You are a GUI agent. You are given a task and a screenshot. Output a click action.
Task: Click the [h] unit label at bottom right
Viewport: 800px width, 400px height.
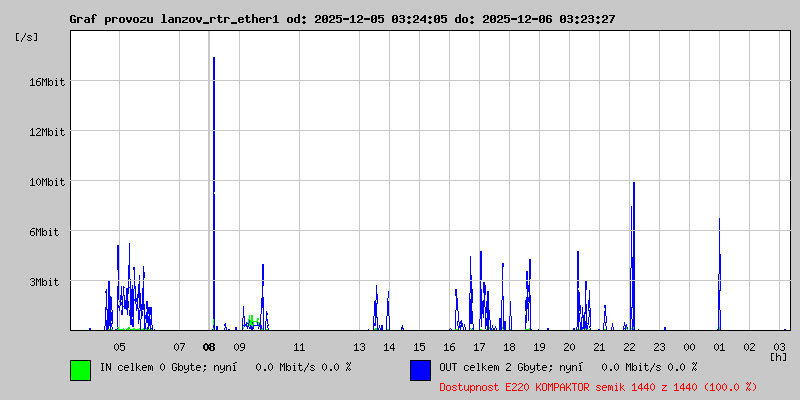pyautogui.click(x=777, y=357)
